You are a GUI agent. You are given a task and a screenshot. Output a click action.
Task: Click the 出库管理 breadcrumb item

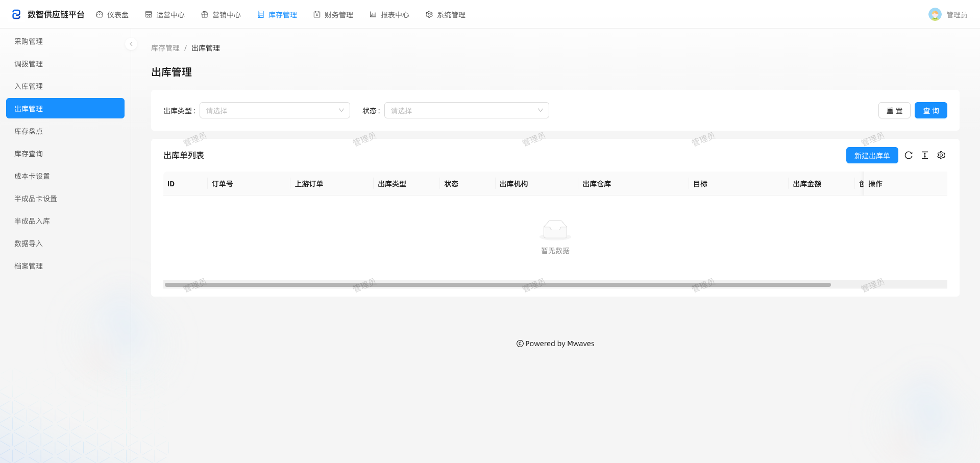pos(206,48)
